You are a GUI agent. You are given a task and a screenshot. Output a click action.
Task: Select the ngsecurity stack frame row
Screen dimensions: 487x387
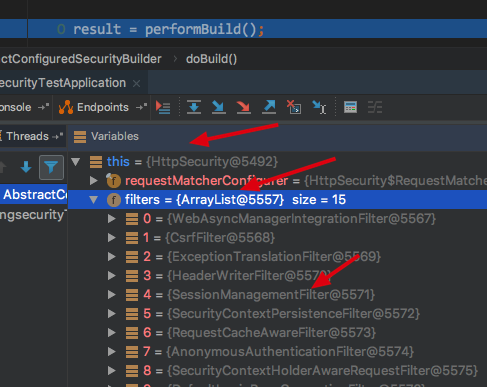[34, 215]
